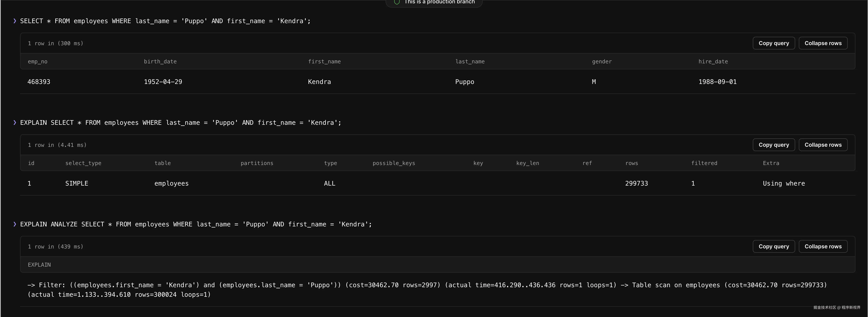Click the last name cell Puppo
The height and width of the screenshot is (317, 868).
pyautogui.click(x=465, y=82)
